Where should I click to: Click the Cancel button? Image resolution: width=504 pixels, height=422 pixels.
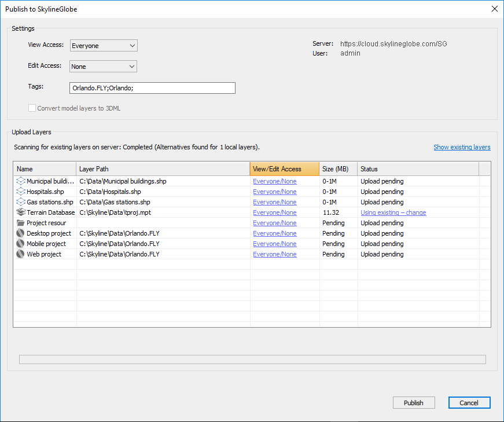point(469,402)
